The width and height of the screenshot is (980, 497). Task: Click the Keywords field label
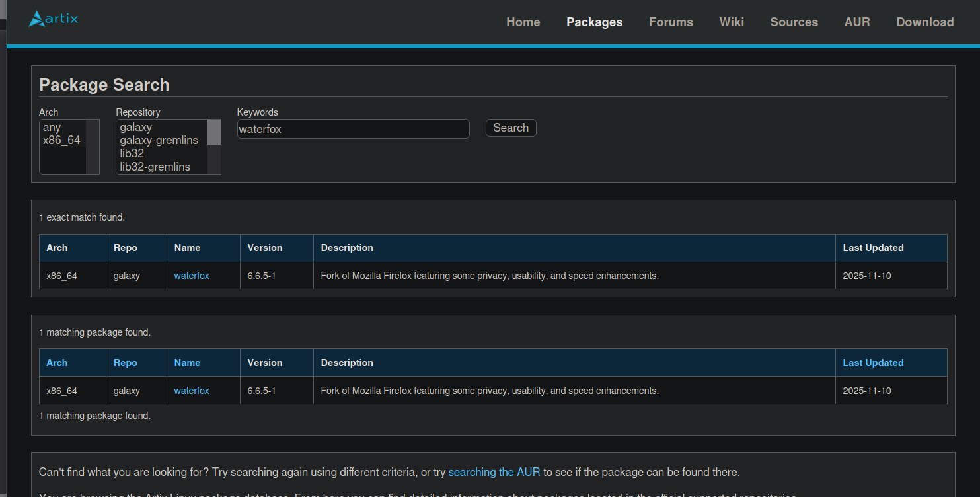click(x=258, y=112)
